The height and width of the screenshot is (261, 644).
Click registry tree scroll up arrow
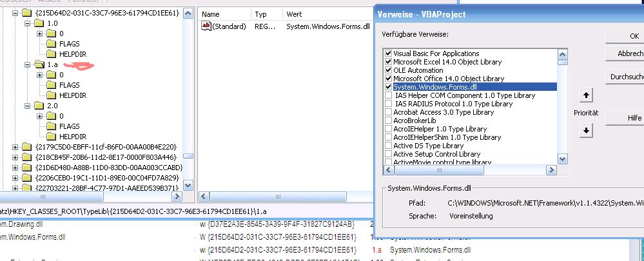pos(188,13)
